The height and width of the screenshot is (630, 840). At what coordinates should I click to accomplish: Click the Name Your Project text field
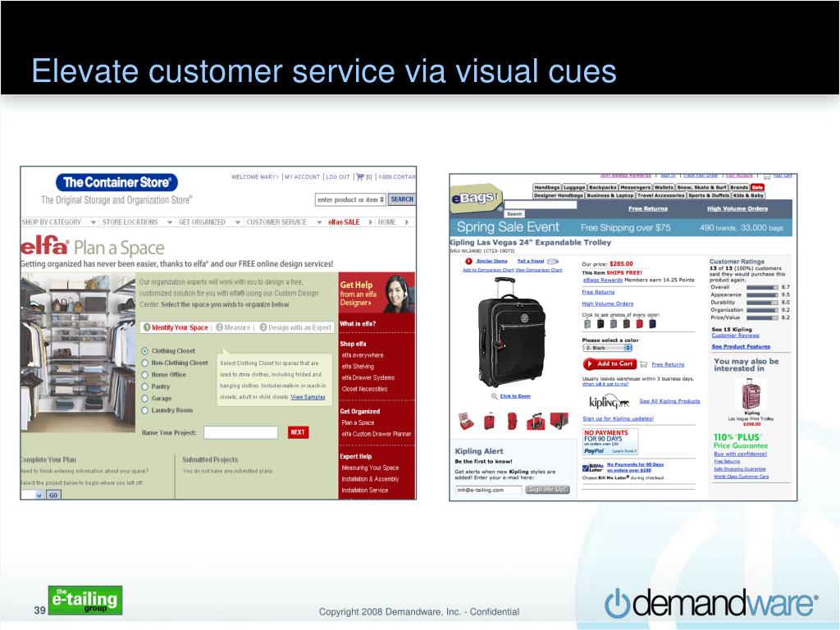pos(240,432)
